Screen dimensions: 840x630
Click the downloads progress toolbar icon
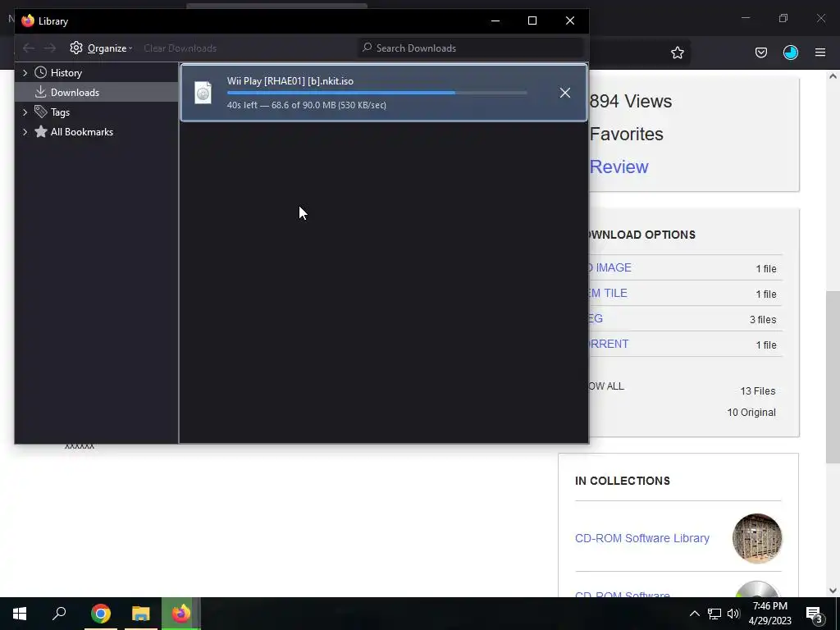(791, 52)
